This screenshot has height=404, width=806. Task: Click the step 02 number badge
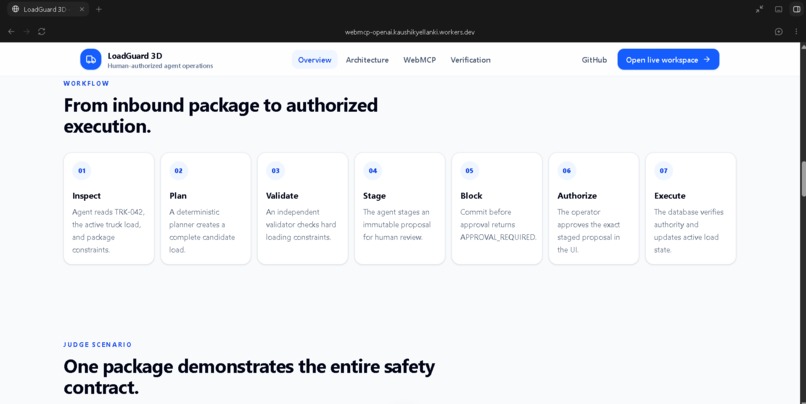click(178, 171)
